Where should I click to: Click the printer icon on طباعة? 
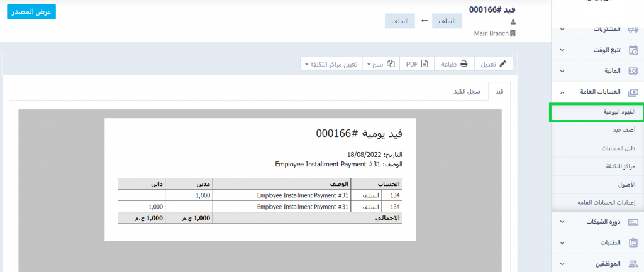click(x=464, y=64)
